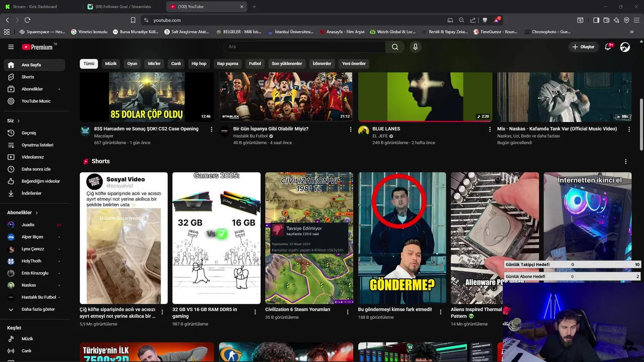Go back with the browser back arrow
Image resolution: width=644 pixels, height=362 pixels.
coord(7,20)
